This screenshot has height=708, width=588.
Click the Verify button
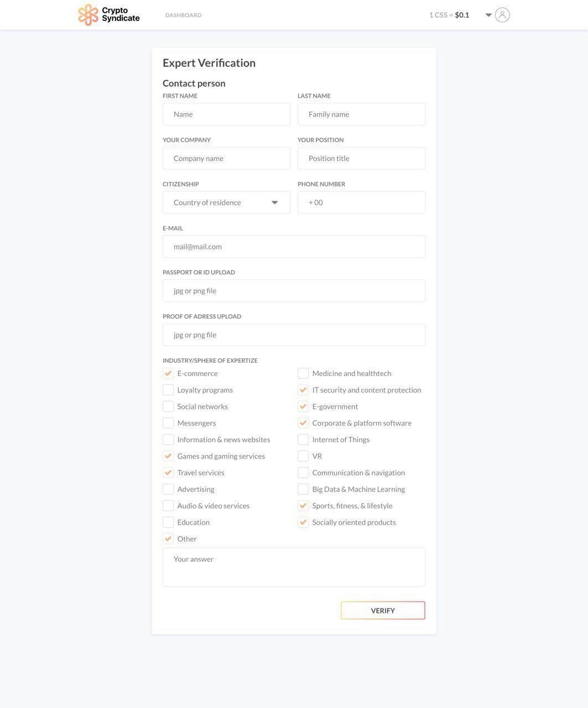383,611
